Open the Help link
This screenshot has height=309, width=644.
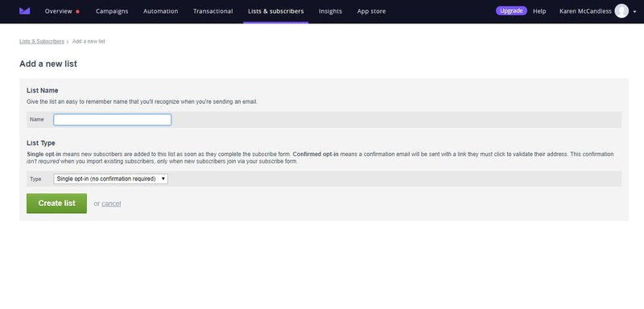pos(539,11)
